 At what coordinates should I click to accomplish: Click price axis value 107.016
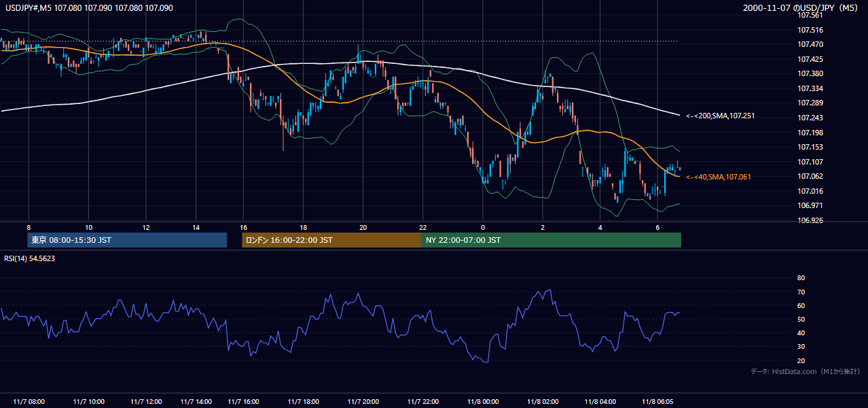[809, 191]
